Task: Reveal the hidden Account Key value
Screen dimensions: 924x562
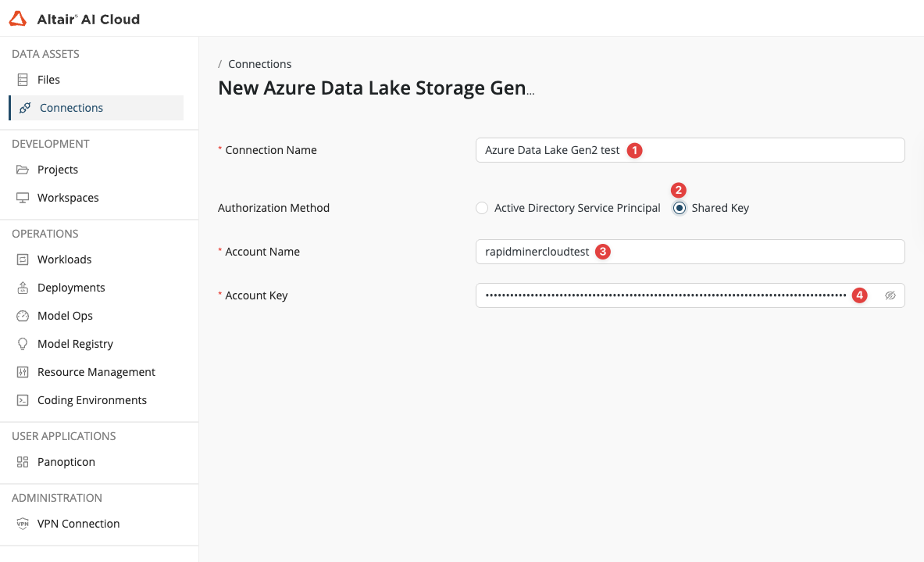Action: tap(890, 295)
